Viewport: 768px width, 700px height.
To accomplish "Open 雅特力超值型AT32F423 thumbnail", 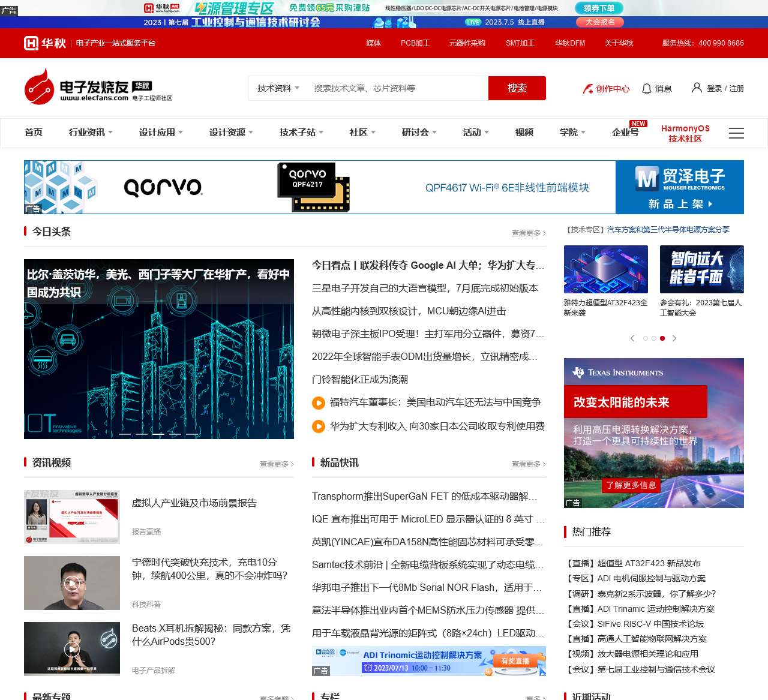I will (606, 269).
